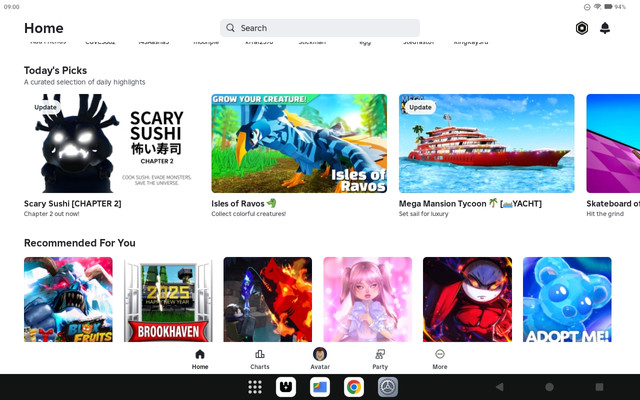Click the Home page title
The width and height of the screenshot is (640, 400).
[44, 28]
